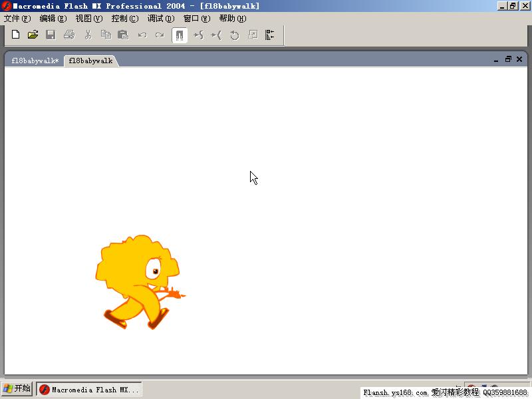The height and width of the screenshot is (399, 532).
Task: Open the 帮助(H) menu
Action: (x=233, y=19)
